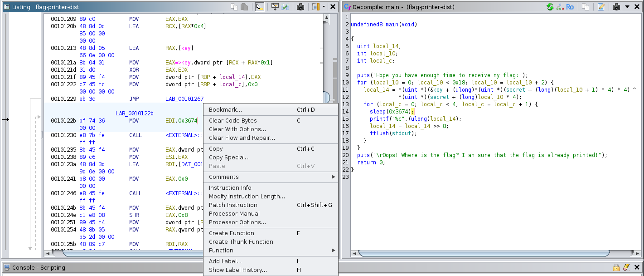Click 'Add Label...' menu entry
Image resolution: width=644 pixels, height=276 pixels.
click(x=225, y=261)
